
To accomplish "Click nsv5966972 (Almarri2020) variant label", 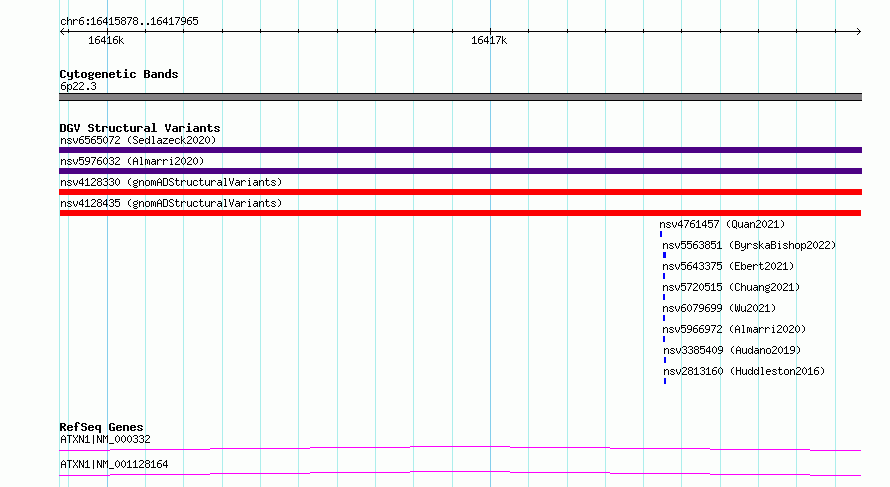I will pyautogui.click(x=734, y=329).
